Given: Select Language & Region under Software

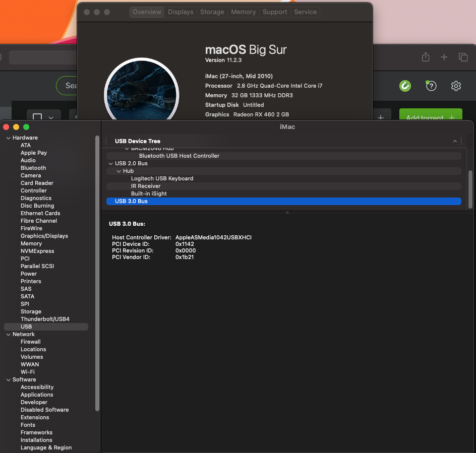Looking at the screenshot, I should point(46,447).
